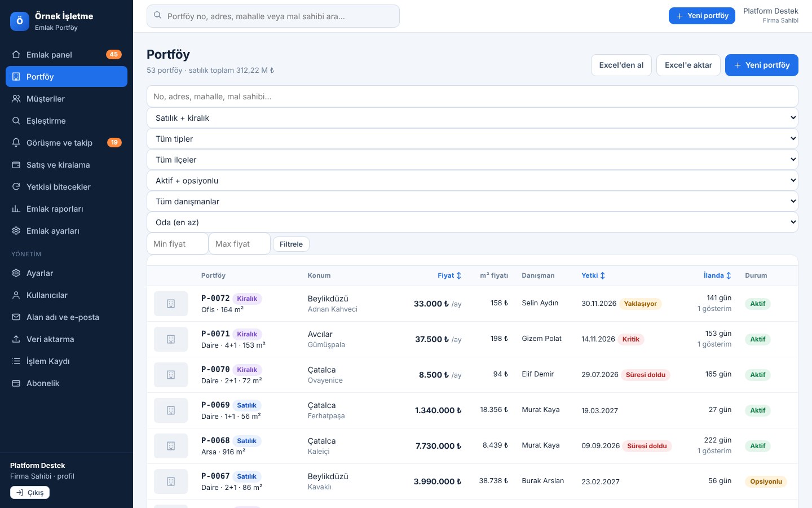Expand the Tüm ilçeler dropdown
This screenshot has height=508, width=812.
(473, 160)
